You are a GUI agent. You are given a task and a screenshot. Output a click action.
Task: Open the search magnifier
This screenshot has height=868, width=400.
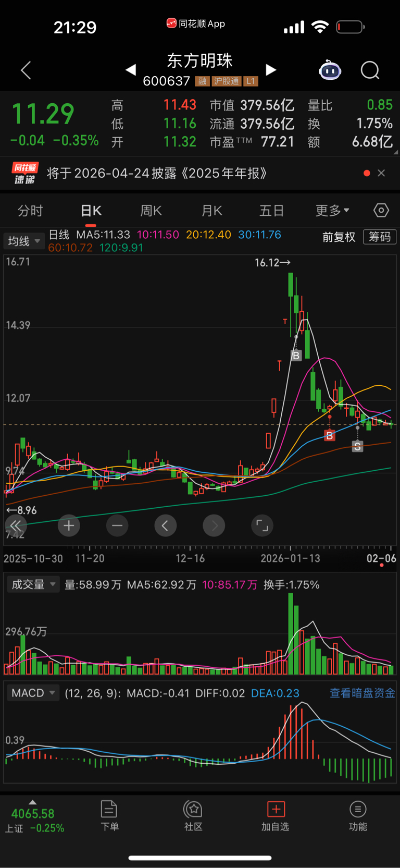coord(370,70)
